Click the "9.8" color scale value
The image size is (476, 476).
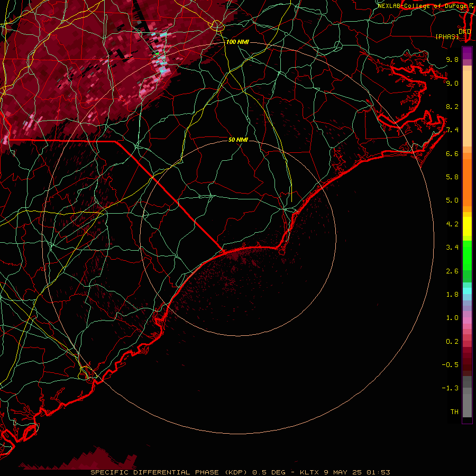(452, 59)
